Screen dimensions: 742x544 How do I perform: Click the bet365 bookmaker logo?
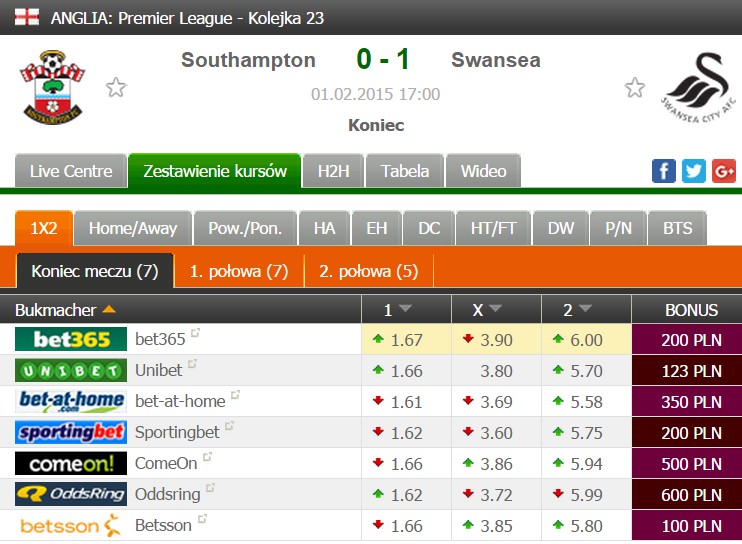71,339
